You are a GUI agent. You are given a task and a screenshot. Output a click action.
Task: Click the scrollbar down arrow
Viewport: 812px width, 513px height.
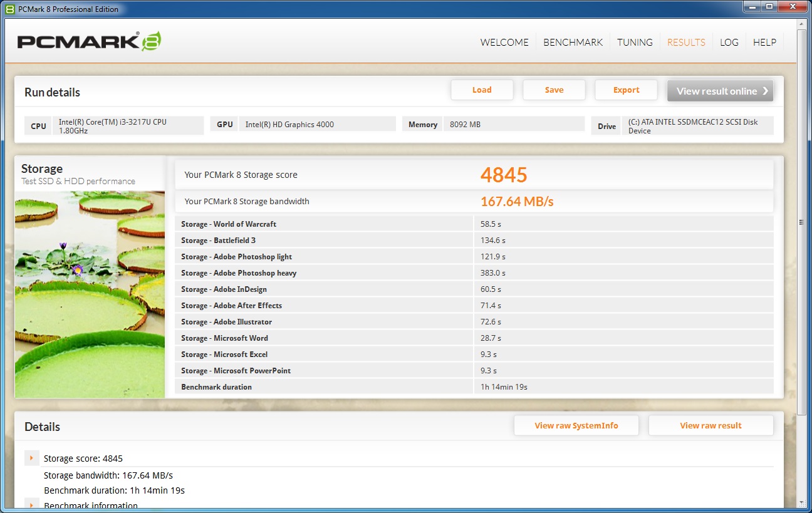[801, 503]
